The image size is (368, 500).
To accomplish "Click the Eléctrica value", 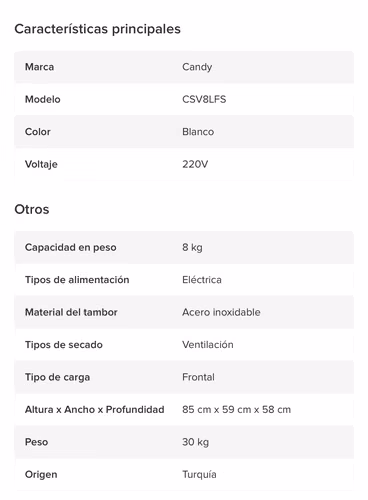I will click(x=202, y=280).
